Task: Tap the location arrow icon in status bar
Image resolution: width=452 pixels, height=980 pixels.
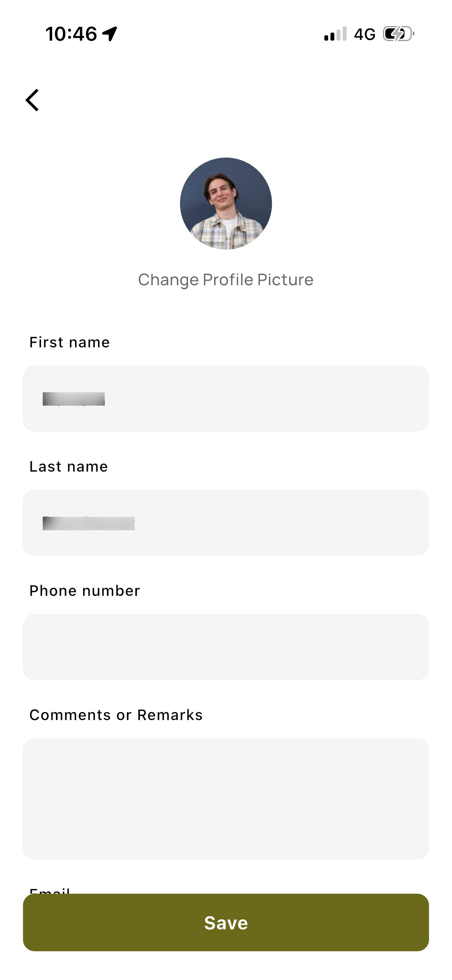Action: (x=110, y=34)
